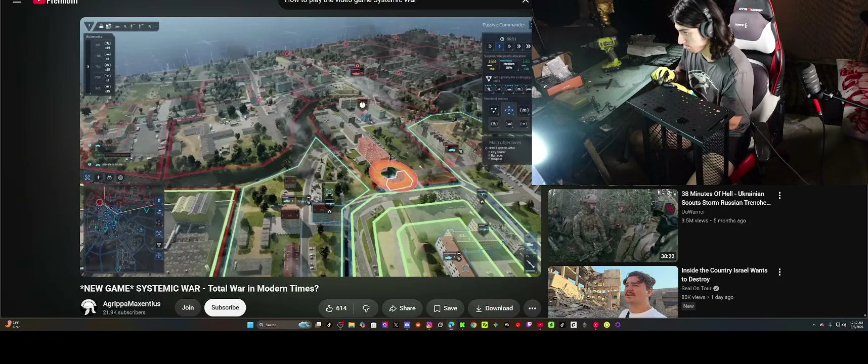Play the 38 Minutes Of Hell thumbnail
Viewport: 868px width, 364px height.
point(613,225)
